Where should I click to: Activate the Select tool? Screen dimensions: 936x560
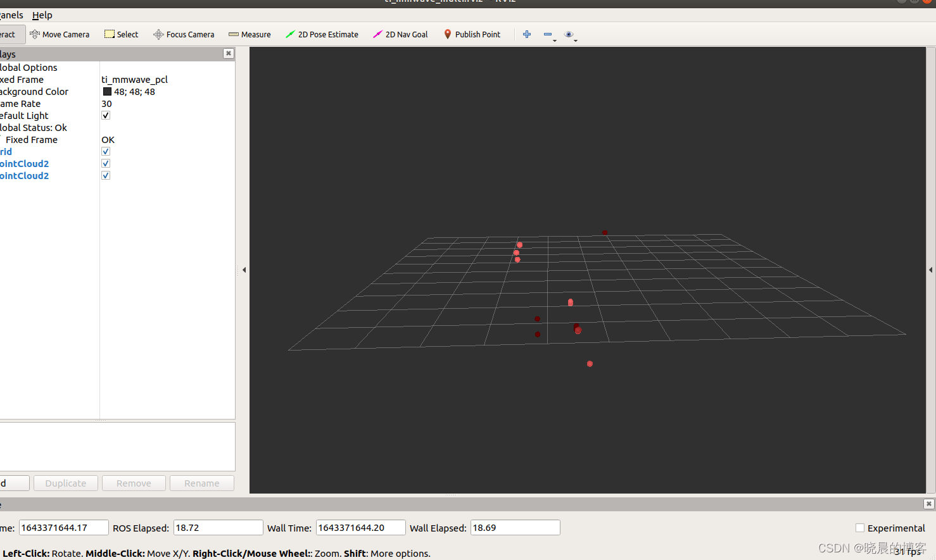121,34
